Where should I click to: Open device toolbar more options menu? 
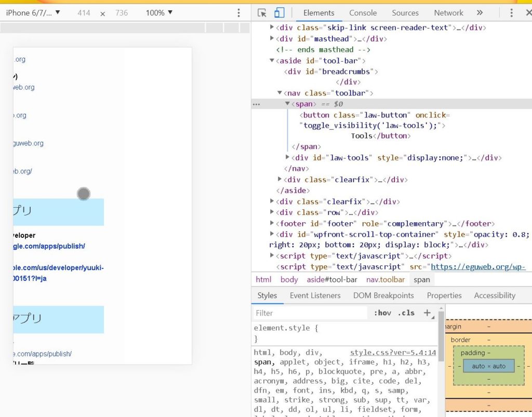tap(238, 13)
